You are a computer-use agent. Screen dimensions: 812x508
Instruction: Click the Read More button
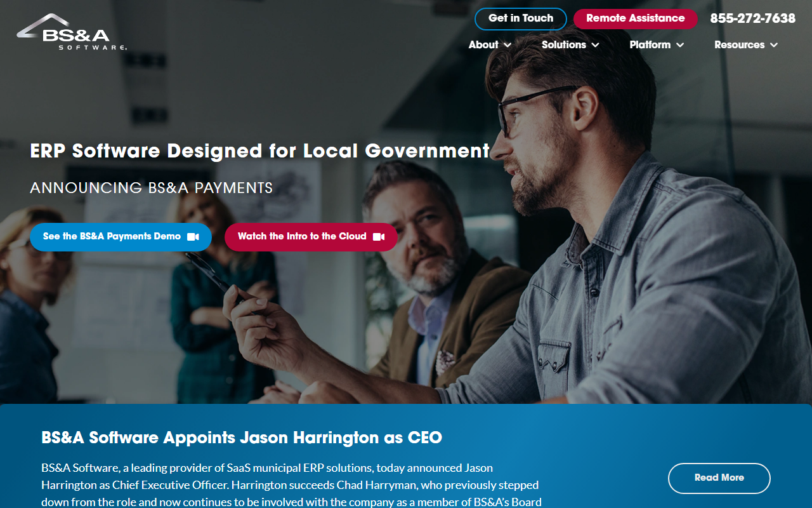click(719, 478)
